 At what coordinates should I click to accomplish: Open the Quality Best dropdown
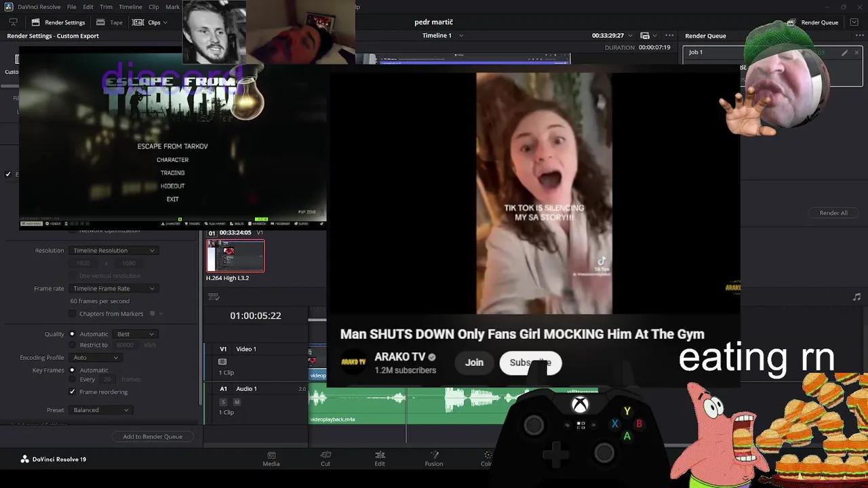point(136,334)
